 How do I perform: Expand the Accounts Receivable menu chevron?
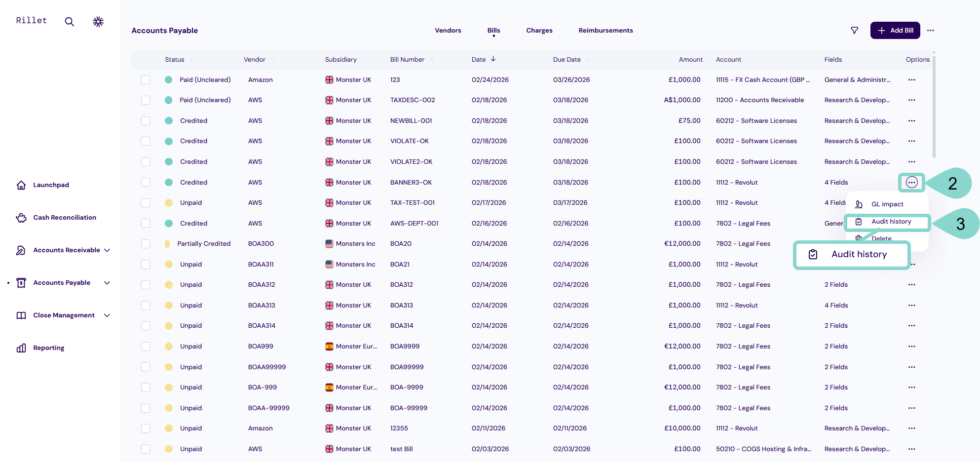(107, 250)
